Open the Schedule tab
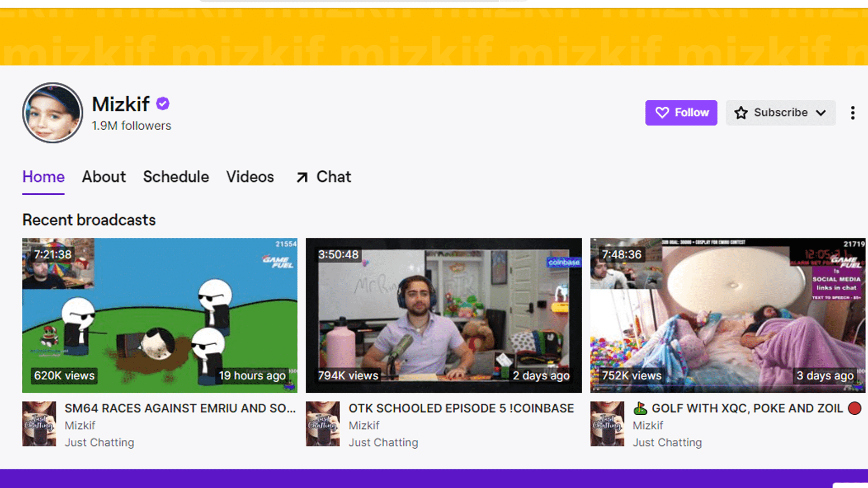This screenshot has height=488, width=868. (176, 177)
